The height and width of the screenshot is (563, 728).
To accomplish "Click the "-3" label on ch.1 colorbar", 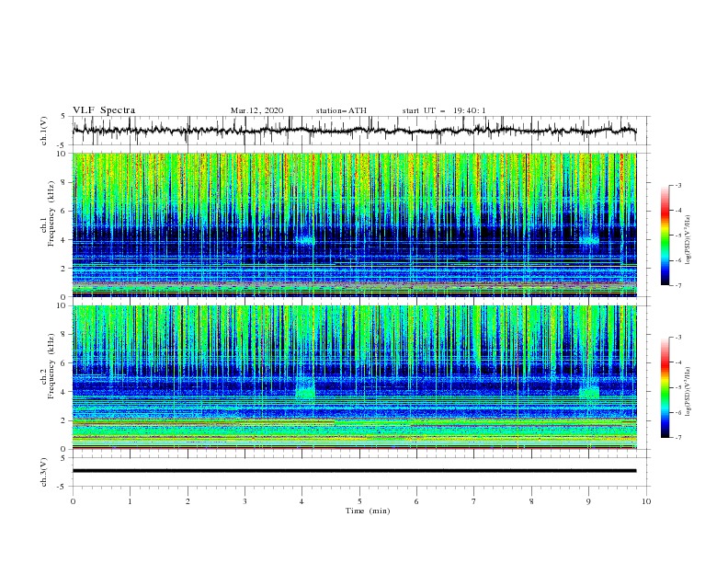I will pos(677,185).
